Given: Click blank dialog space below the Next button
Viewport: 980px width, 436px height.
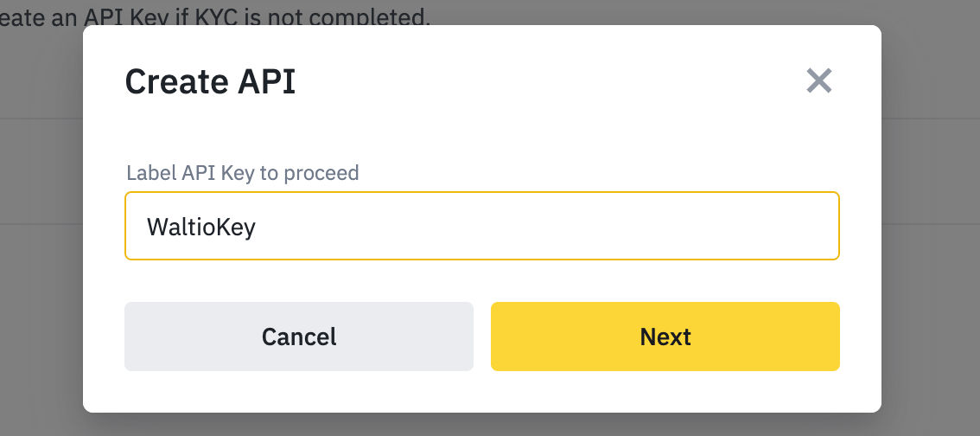Looking at the screenshot, I should [665, 391].
